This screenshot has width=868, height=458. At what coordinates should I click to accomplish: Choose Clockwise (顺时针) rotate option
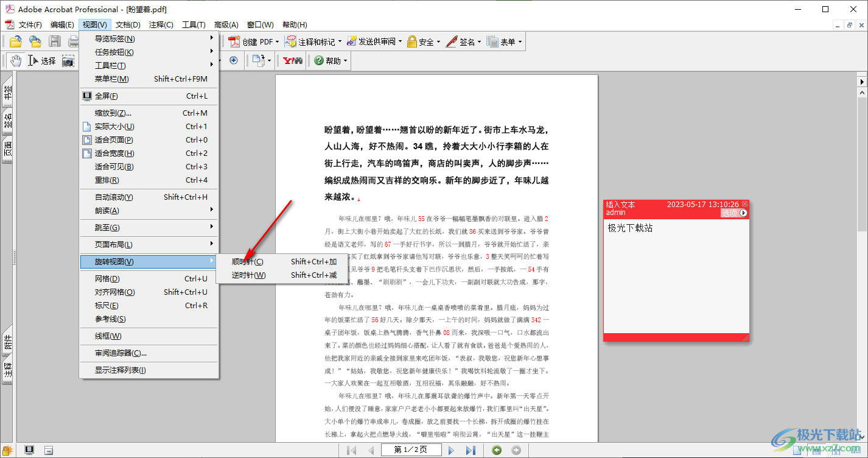(x=248, y=261)
